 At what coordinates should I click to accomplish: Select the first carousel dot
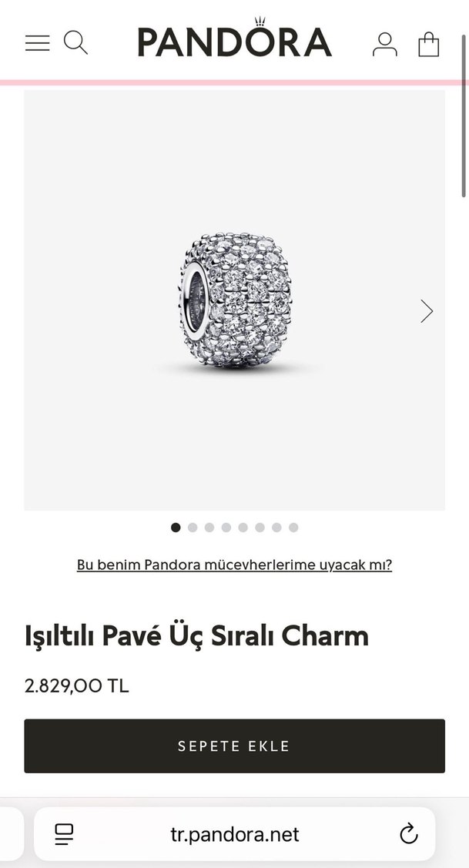coord(176,528)
